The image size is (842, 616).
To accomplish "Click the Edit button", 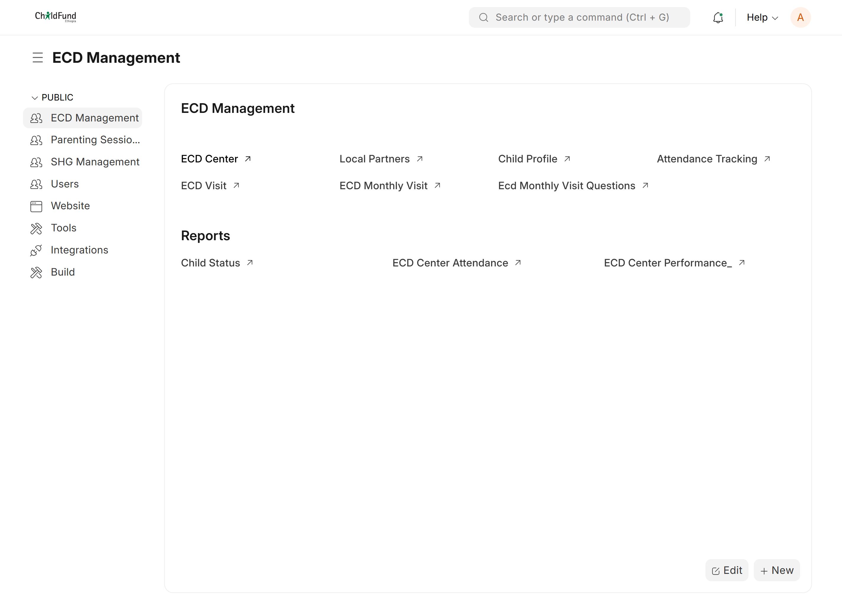I will pyautogui.click(x=727, y=571).
